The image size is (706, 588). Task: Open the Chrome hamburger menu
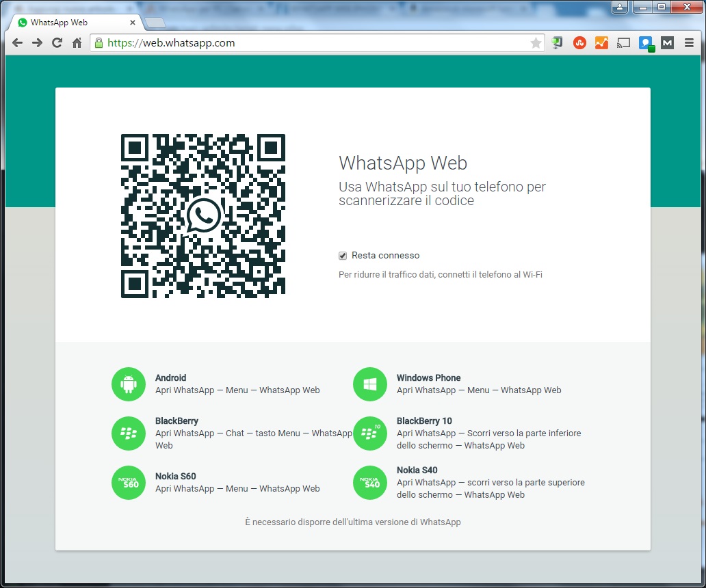pos(689,43)
